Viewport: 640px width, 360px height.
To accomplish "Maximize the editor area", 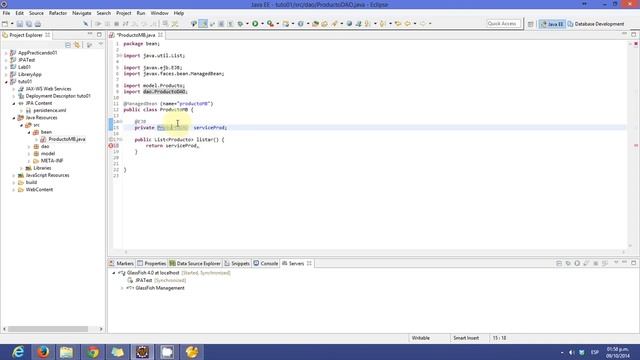I will pos(633,34).
